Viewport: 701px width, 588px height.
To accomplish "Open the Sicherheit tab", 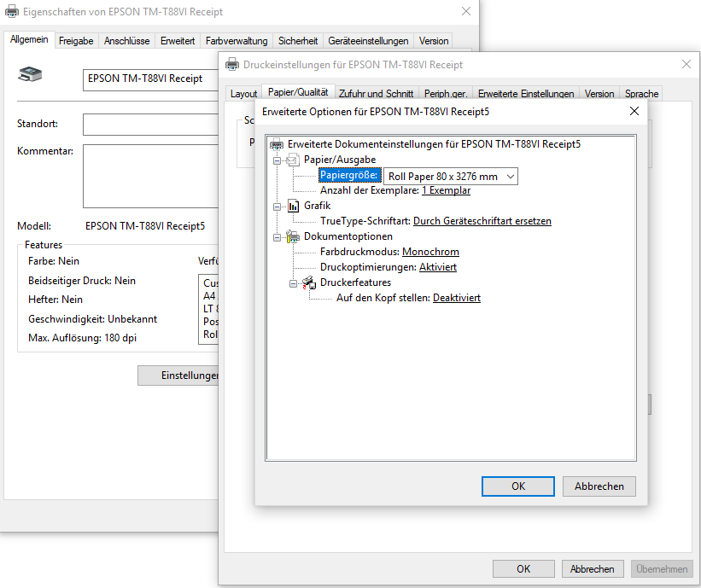I will (x=298, y=41).
